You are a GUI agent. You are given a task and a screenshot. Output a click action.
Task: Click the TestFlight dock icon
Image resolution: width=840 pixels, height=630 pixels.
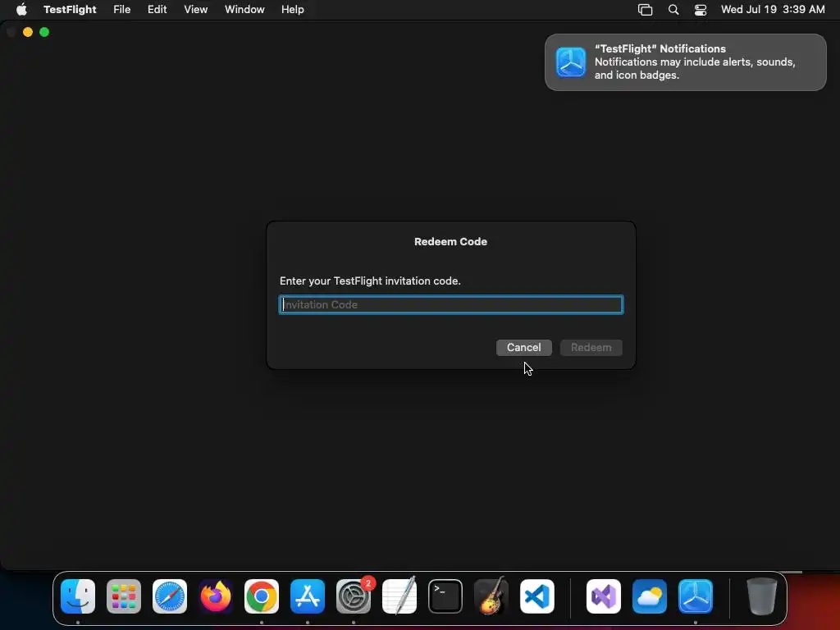[696, 596]
